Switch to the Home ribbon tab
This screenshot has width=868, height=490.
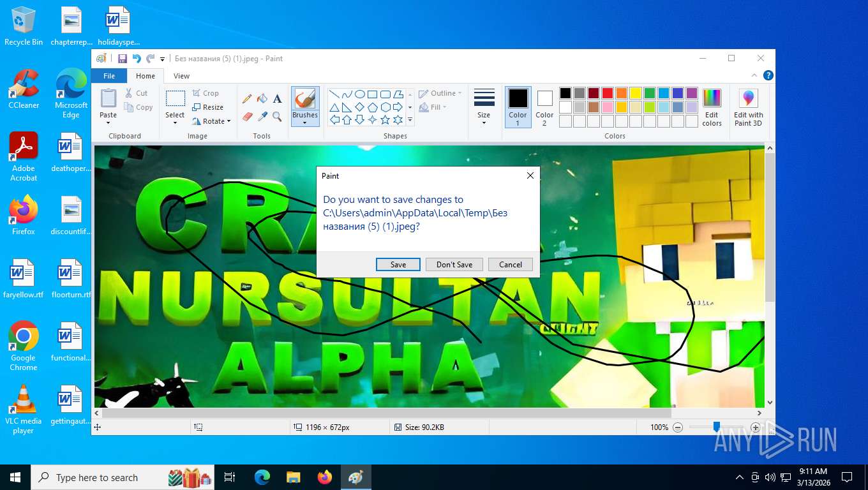[146, 75]
